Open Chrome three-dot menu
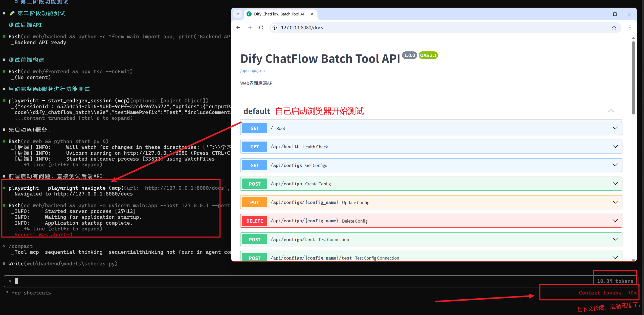This screenshot has width=644, height=315. 630,28
